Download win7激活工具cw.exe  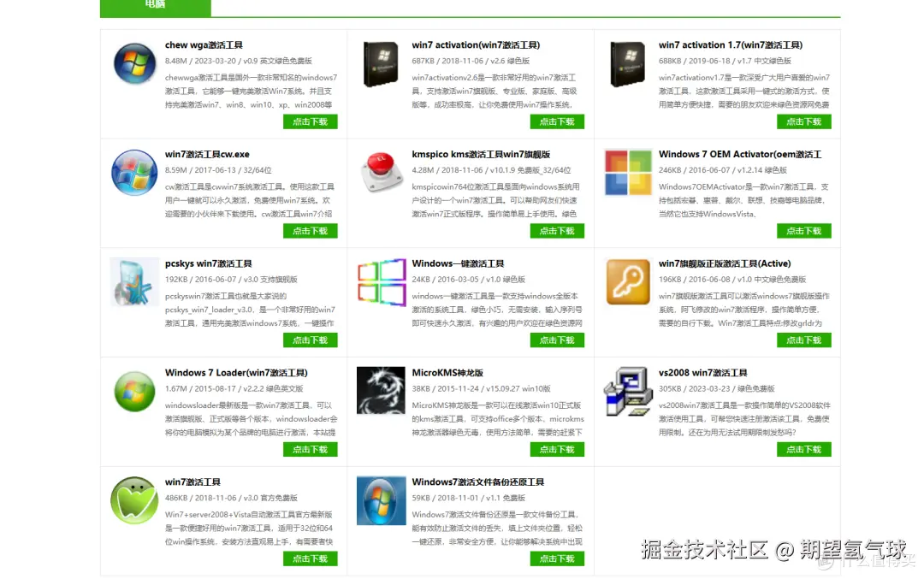(x=310, y=231)
